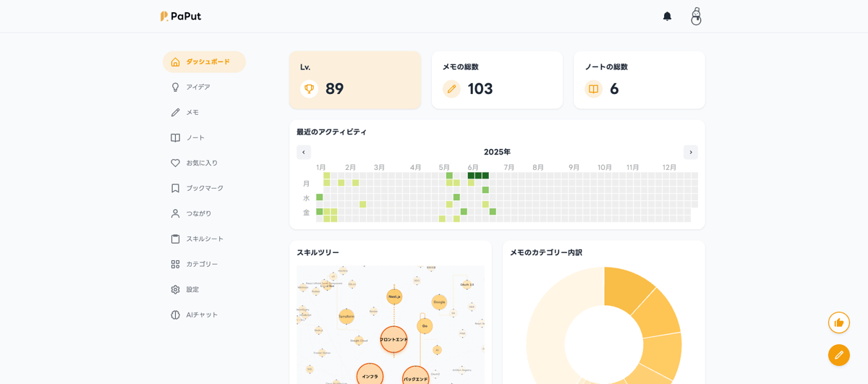
Task: Click the book icon in ノートの総数 card
Action: point(593,89)
